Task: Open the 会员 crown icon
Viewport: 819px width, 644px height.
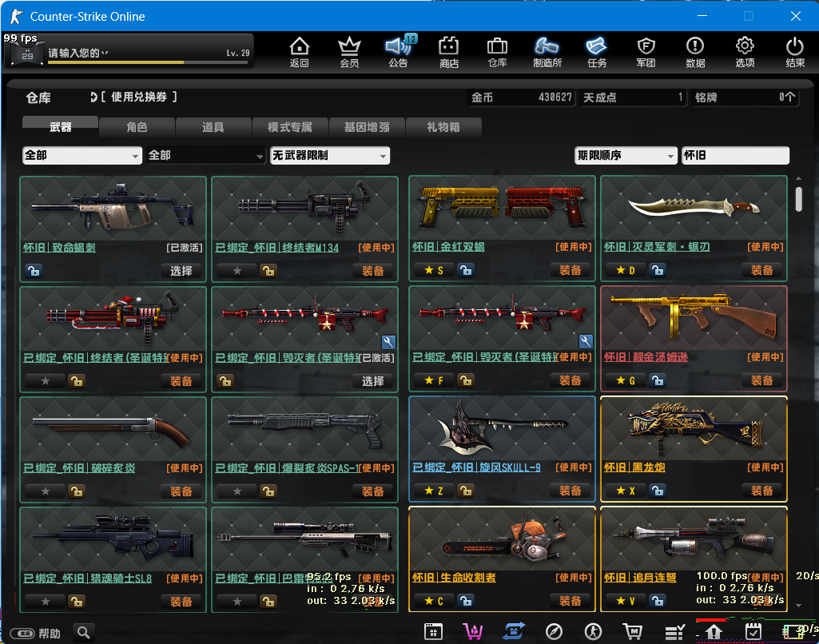Action: [349, 52]
